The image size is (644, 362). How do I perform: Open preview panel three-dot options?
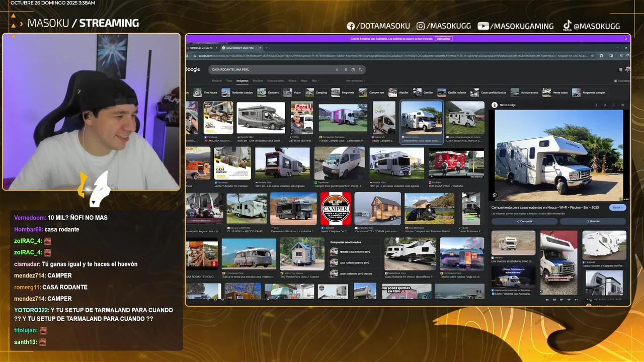click(614, 105)
